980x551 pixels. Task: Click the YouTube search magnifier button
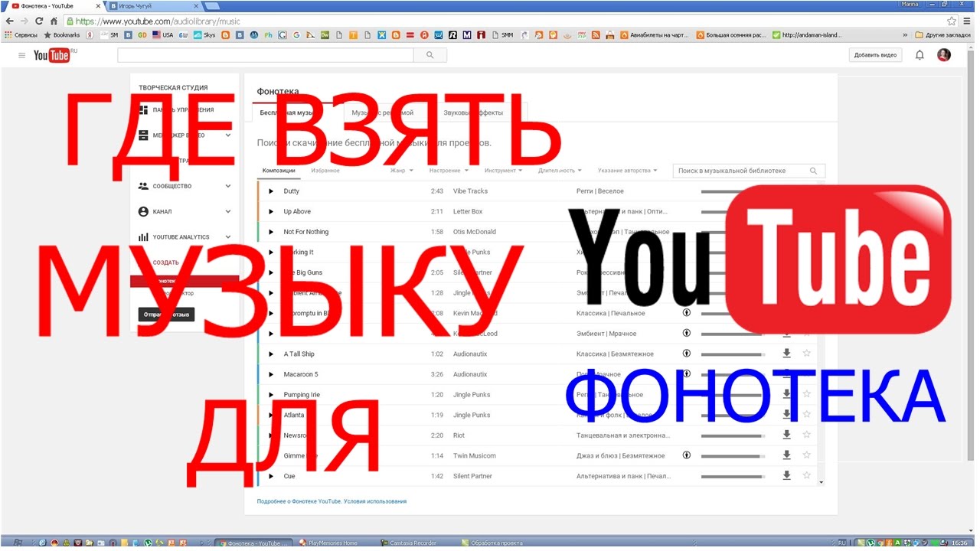coord(430,55)
